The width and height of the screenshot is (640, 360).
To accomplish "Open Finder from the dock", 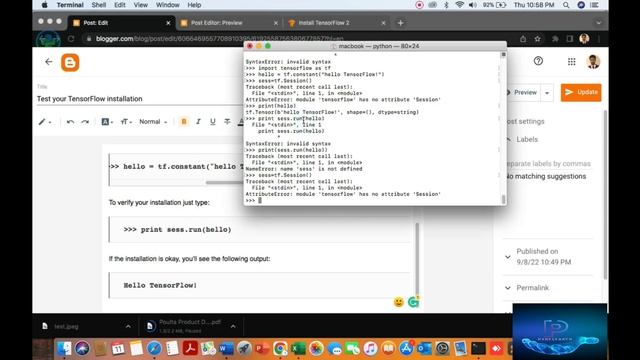I will point(64,349).
